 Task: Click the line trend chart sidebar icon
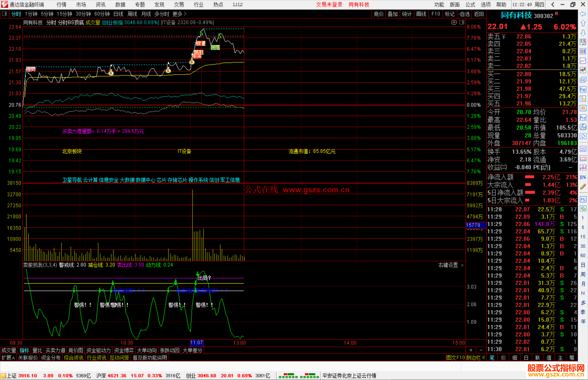pyautogui.click(x=583, y=61)
